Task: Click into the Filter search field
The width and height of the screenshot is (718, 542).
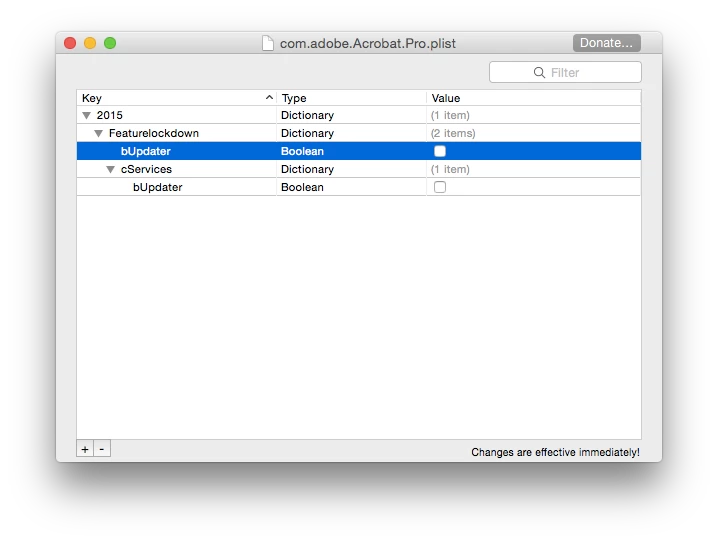Action: (x=565, y=72)
